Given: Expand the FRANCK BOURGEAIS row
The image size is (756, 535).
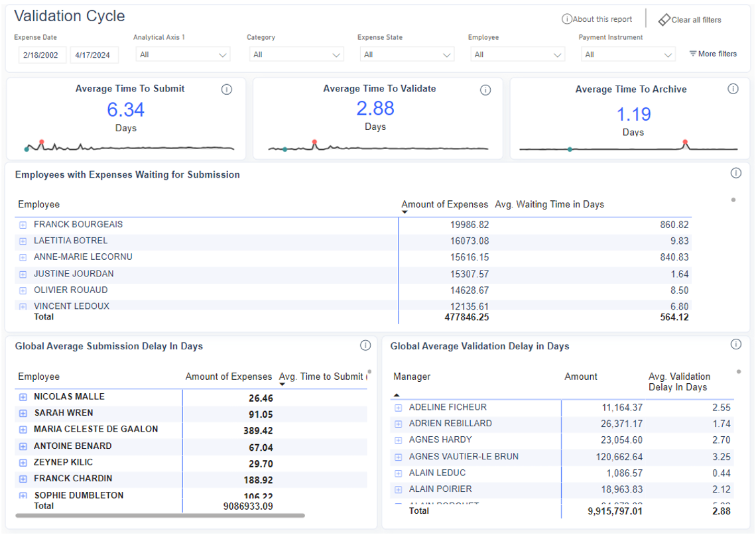Looking at the screenshot, I should click(23, 225).
